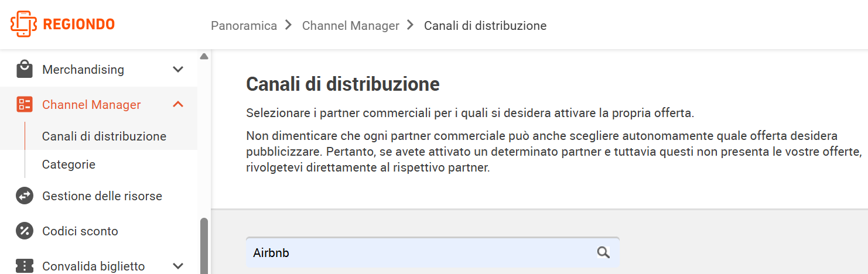The width and height of the screenshot is (868, 274).
Task: Open Channel Manager breadcrumb link
Action: [350, 26]
